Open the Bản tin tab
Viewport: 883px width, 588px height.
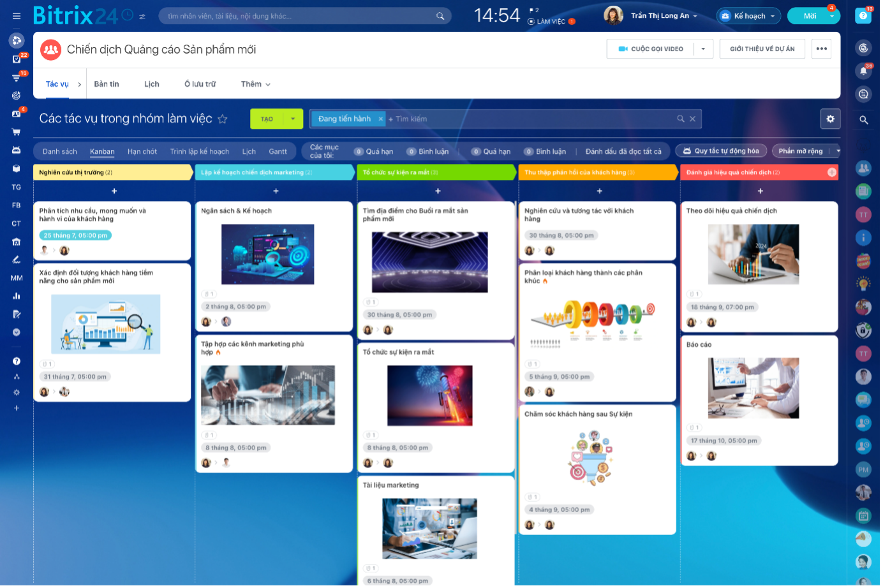[107, 84]
